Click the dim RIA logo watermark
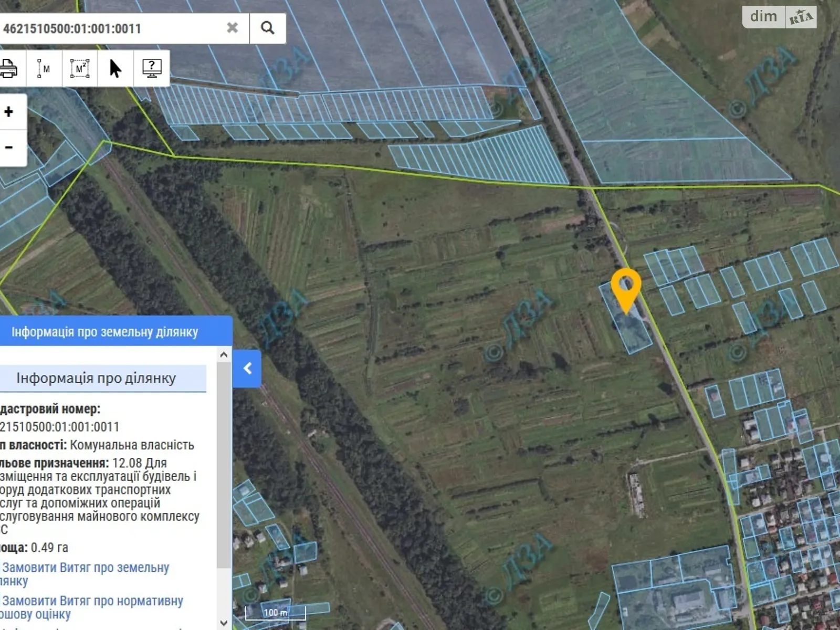Image resolution: width=840 pixels, height=630 pixels. tap(779, 17)
